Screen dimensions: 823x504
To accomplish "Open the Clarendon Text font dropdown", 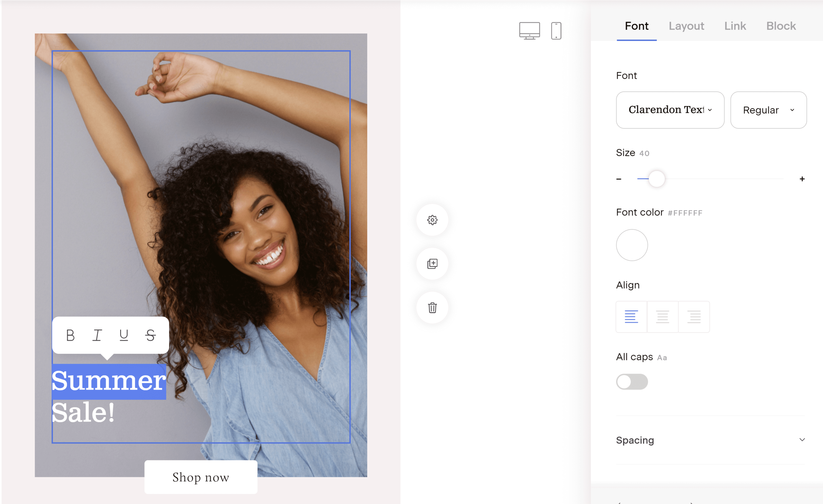I will click(x=670, y=110).
